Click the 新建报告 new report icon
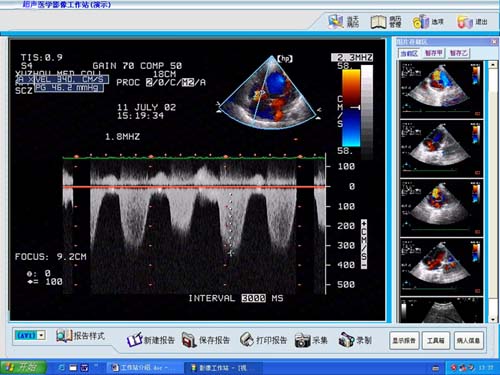The width and height of the screenshot is (500, 375). pyautogui.click(x=135, y=340)
